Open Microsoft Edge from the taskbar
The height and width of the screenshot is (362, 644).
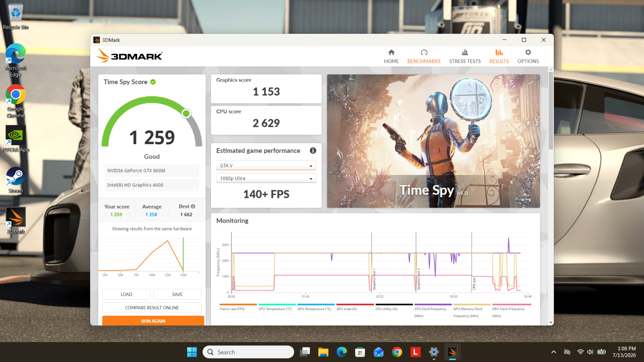342,352
